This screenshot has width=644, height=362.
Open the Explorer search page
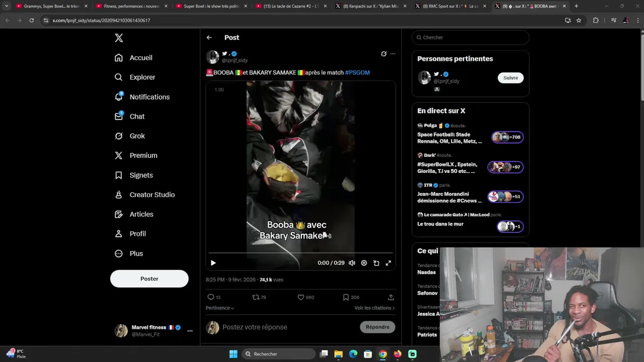[x=135, y=77]
